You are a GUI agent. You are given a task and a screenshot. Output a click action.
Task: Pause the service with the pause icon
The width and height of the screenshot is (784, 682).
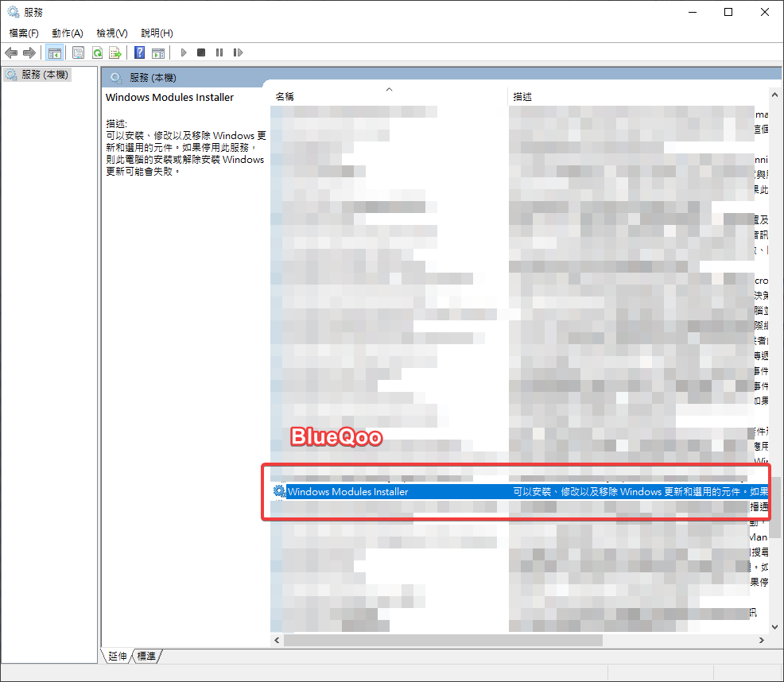(219, 52)
